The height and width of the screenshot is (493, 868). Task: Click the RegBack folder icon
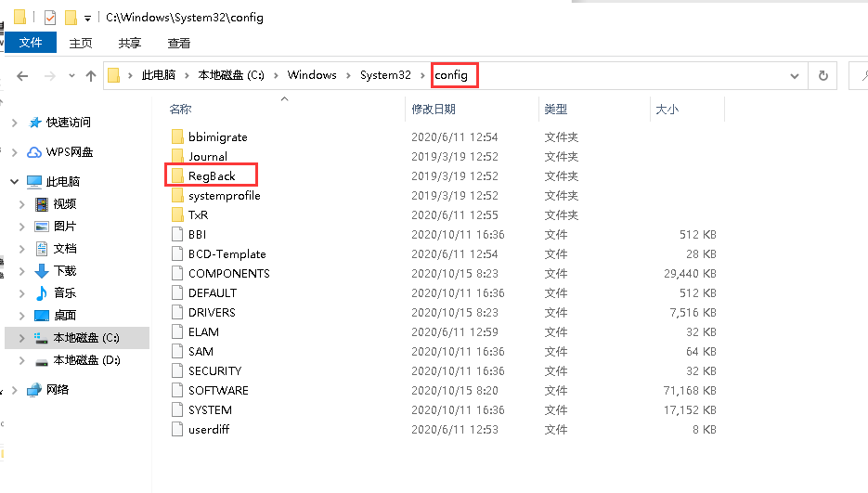[x=177, y=175]
